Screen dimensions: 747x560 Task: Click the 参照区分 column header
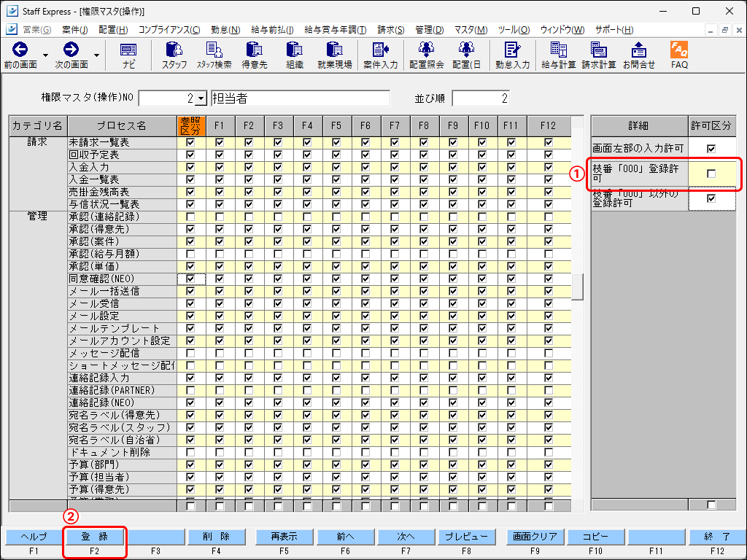coord(190,125)
